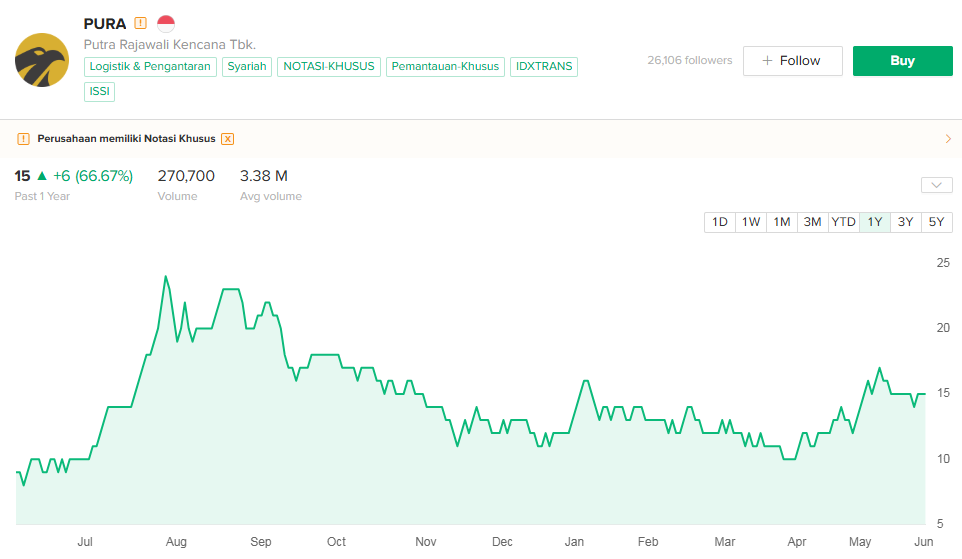Screen dimensions: 962x559
Task: Show year-to-date YTD chart
Action: click(x=843, y=222)
